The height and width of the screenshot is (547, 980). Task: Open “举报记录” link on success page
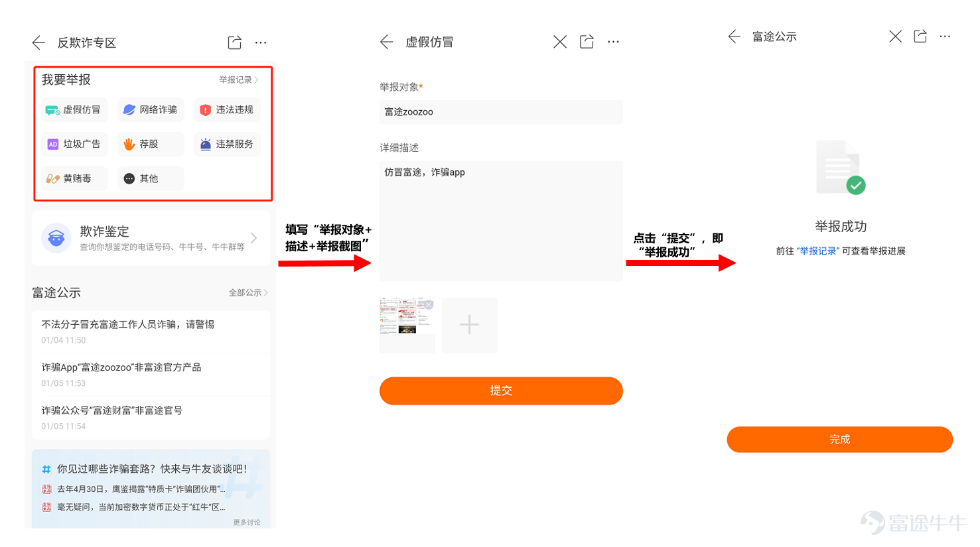click(x=818, y=251)
